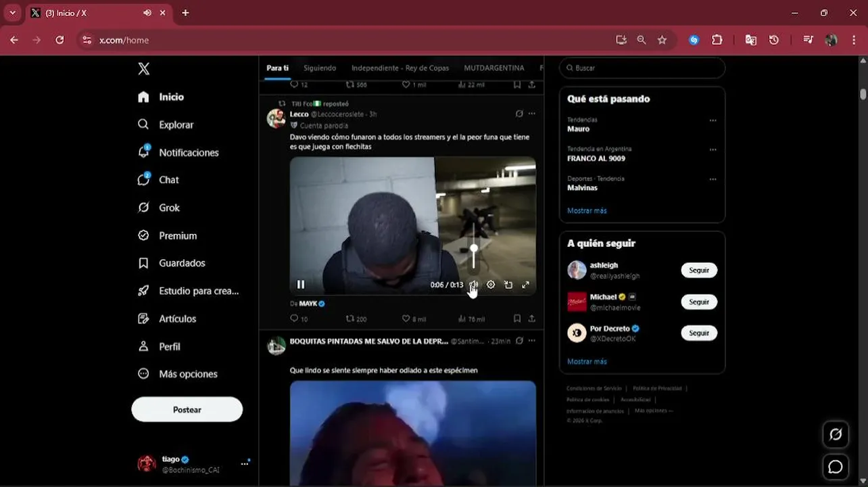Viewport: 868px width, 487px height.
Task: Click the Perfil person icon
Action: [143, 346]
